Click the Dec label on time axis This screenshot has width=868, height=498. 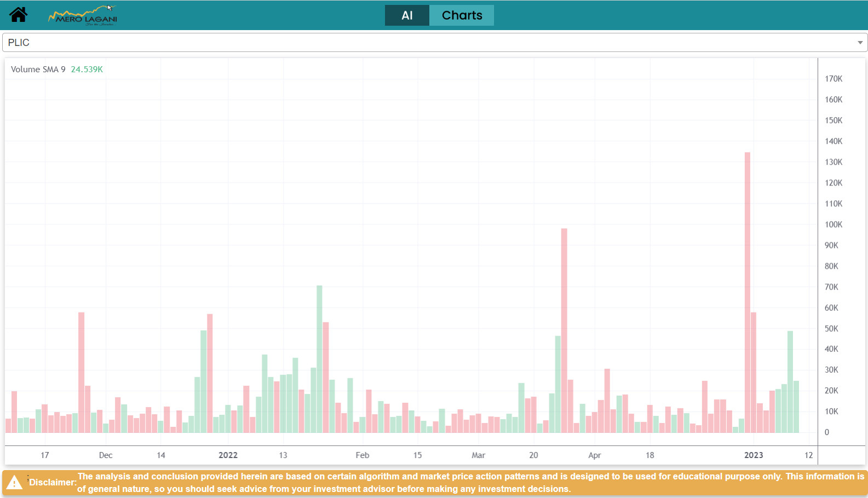[106, 455]
